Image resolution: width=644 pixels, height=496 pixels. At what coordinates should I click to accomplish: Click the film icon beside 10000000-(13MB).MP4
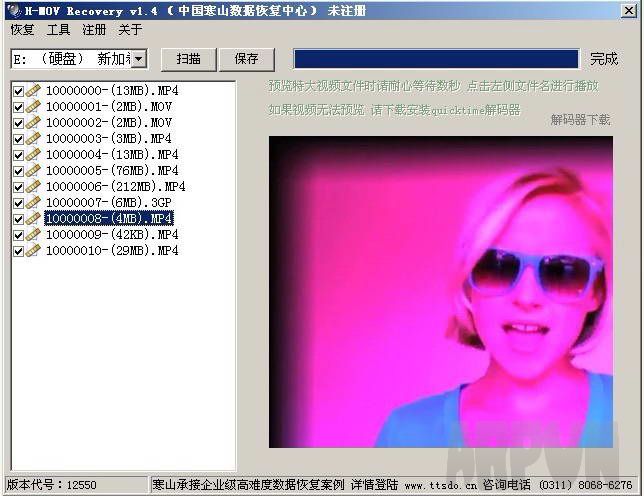click(x=33, y=91)
